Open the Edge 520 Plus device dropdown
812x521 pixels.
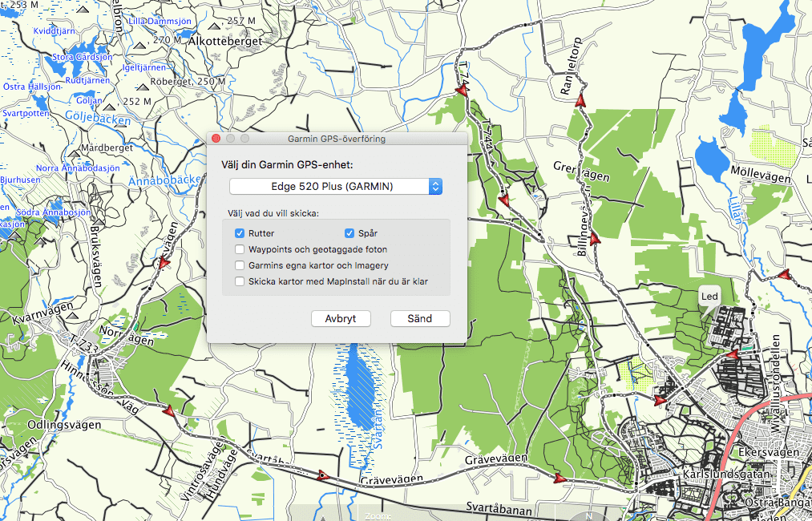click(336, 187)
